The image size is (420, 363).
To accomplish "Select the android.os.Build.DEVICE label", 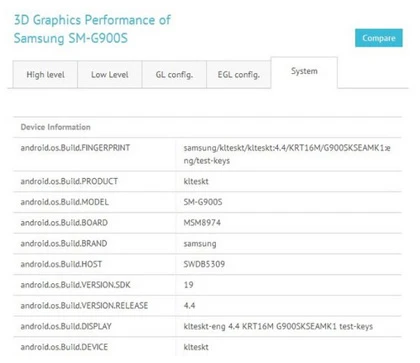I will 64,347.
